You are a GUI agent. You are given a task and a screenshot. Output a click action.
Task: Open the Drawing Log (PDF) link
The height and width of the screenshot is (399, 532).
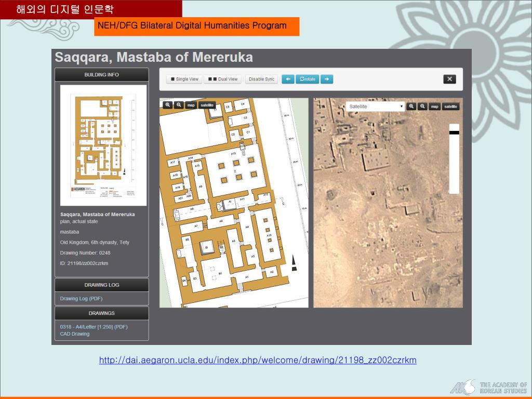pos(81,299)
